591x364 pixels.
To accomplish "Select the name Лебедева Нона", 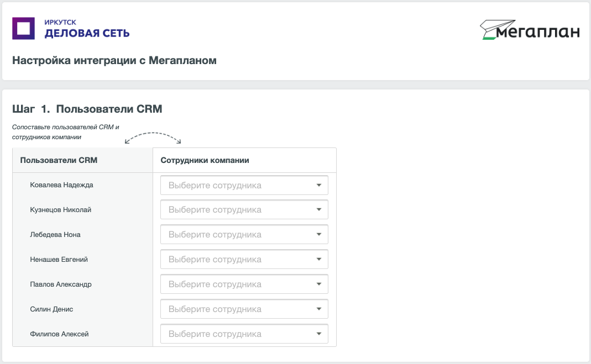I will click(55, 235).
